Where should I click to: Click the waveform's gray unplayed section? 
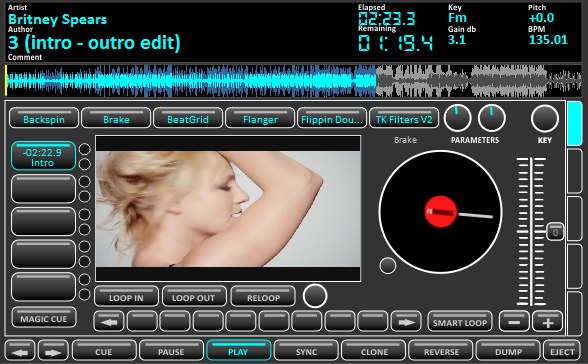(478, 81)
